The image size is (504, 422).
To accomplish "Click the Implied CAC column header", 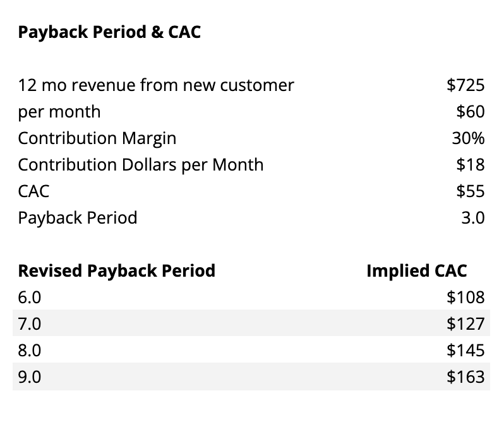I will (x=416, y=271).
